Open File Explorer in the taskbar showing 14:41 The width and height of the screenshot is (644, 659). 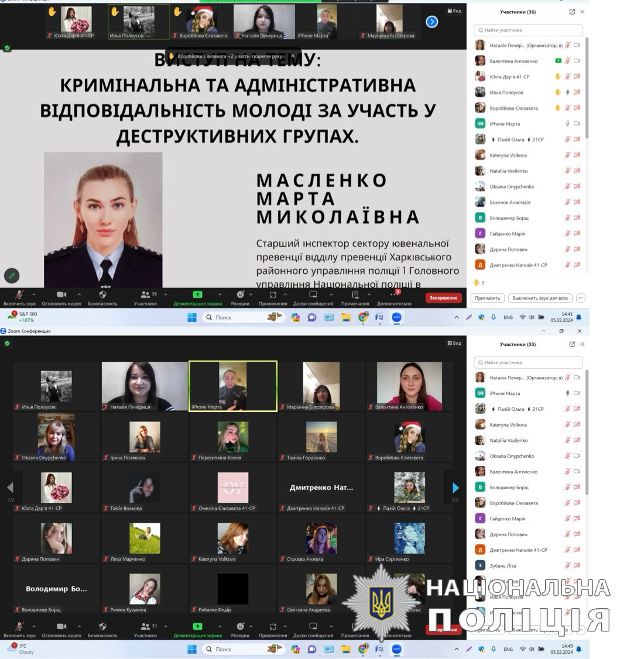[346, 317]
